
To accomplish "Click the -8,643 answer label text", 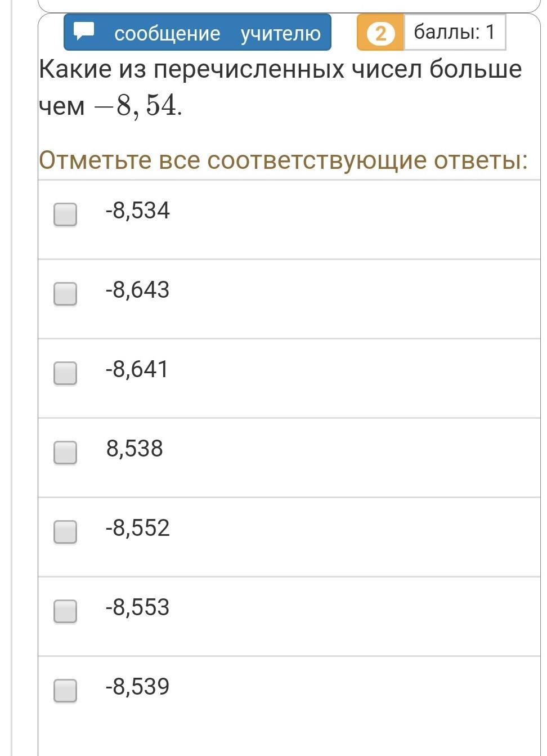I will click(x=137, y=290).
